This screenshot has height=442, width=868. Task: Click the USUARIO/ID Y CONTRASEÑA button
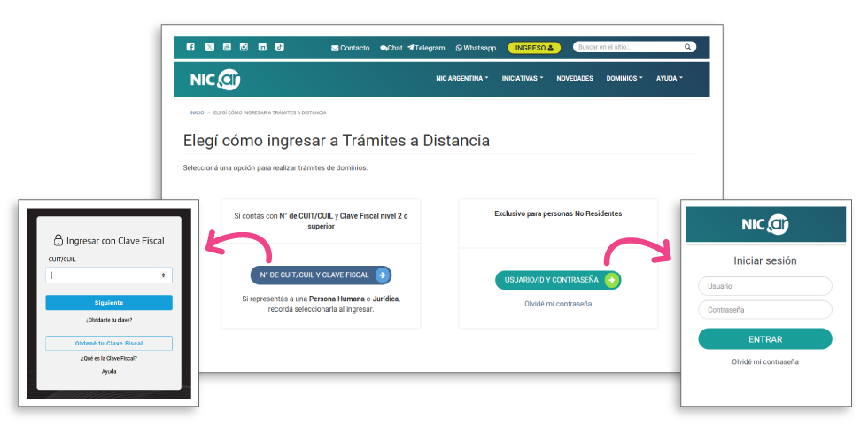(557, 280)
